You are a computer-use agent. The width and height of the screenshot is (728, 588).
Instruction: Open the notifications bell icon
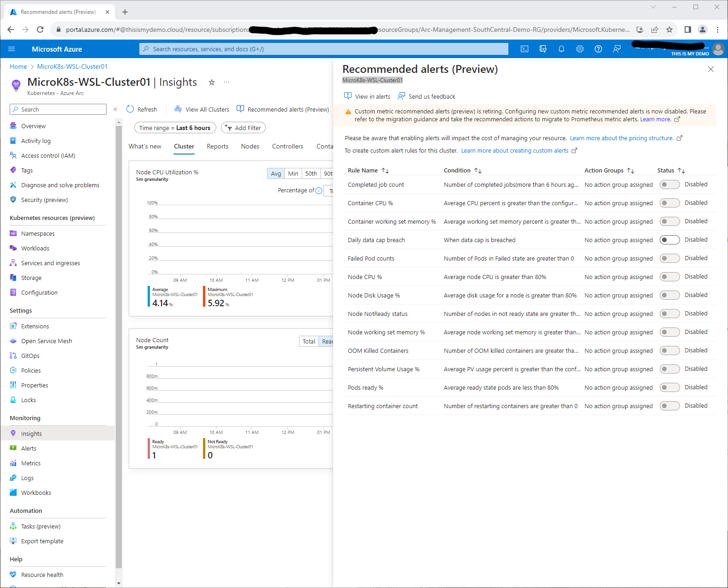(561, 49)
